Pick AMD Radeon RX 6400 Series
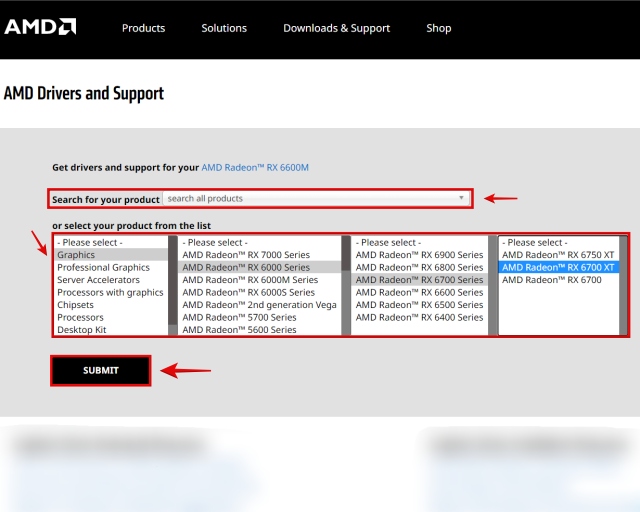 click(420, 317)
